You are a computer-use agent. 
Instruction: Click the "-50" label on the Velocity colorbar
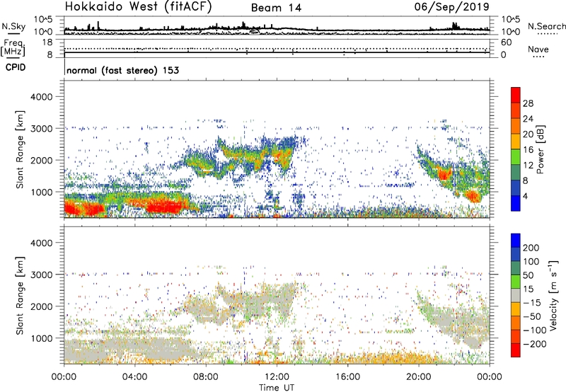point(531,316)
